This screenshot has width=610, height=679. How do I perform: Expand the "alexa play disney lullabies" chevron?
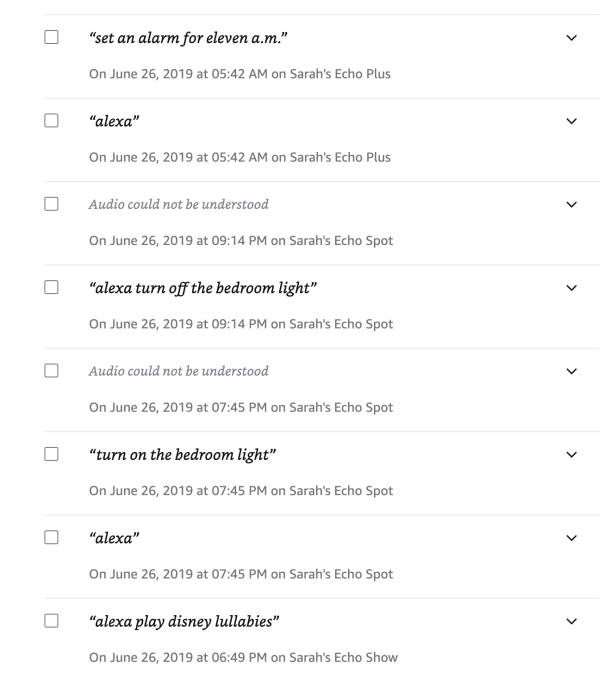571,622
